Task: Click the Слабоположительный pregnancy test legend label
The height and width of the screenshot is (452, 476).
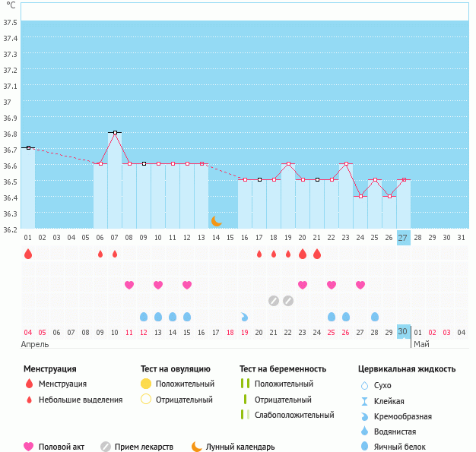Action: tap(294, 415)
